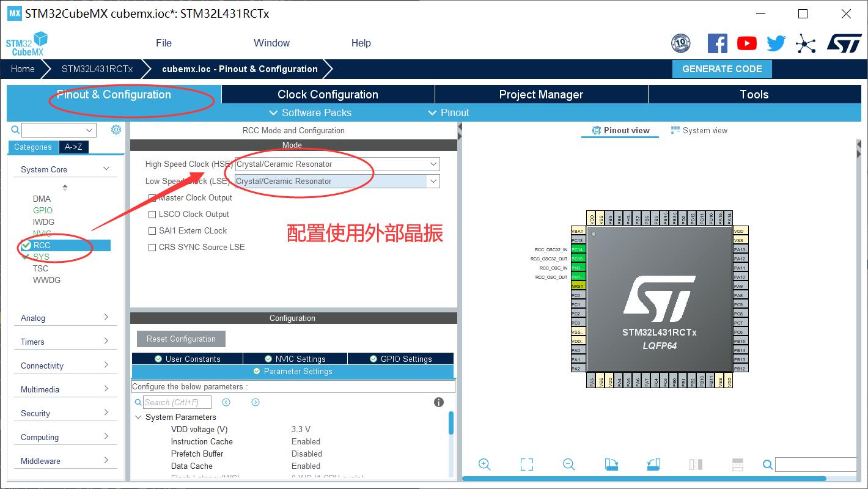Enable SAI1 Extern CLock checkbox

tap(153, 230)
